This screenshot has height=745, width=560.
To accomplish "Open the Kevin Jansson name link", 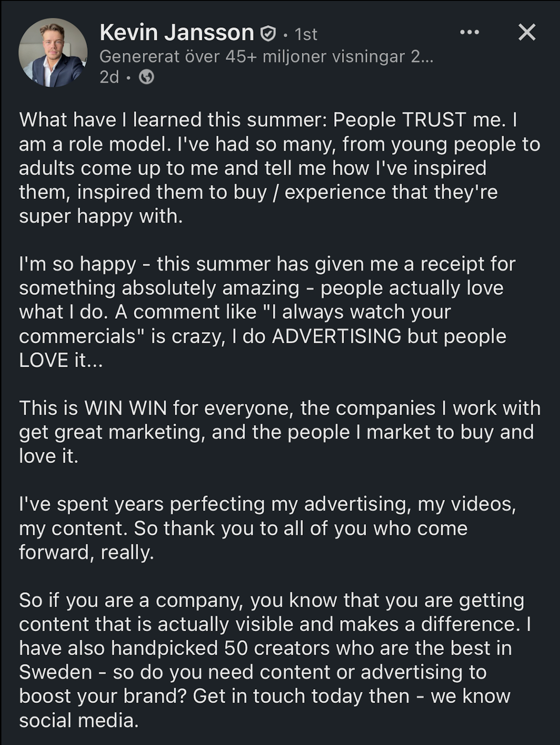I will 177,32.
